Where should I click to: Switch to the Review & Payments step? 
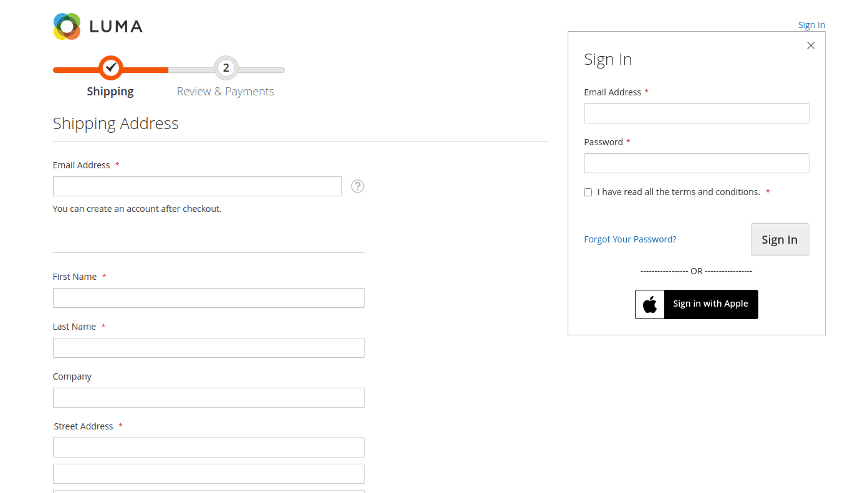(226, 91)
